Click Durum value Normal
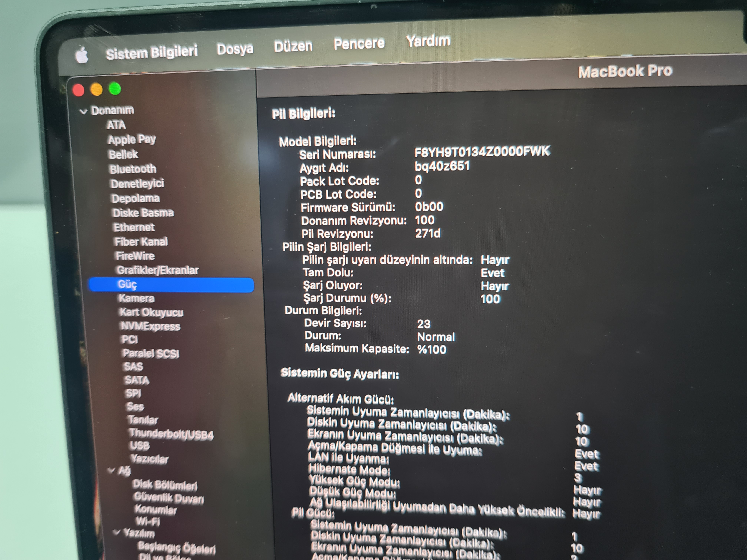The height and width of the screenshot is (560, 747). click(x=436, y=337)
